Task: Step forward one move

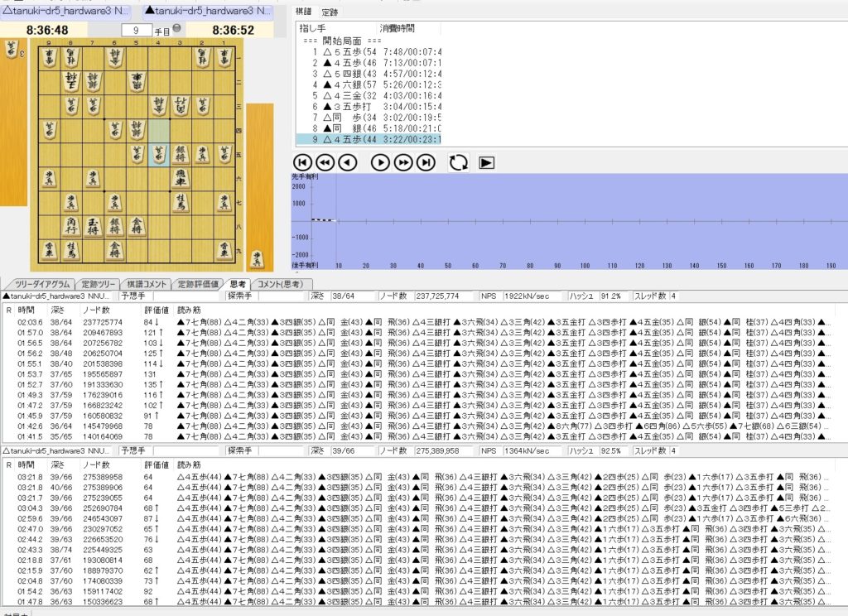Action: pos(380,162)
